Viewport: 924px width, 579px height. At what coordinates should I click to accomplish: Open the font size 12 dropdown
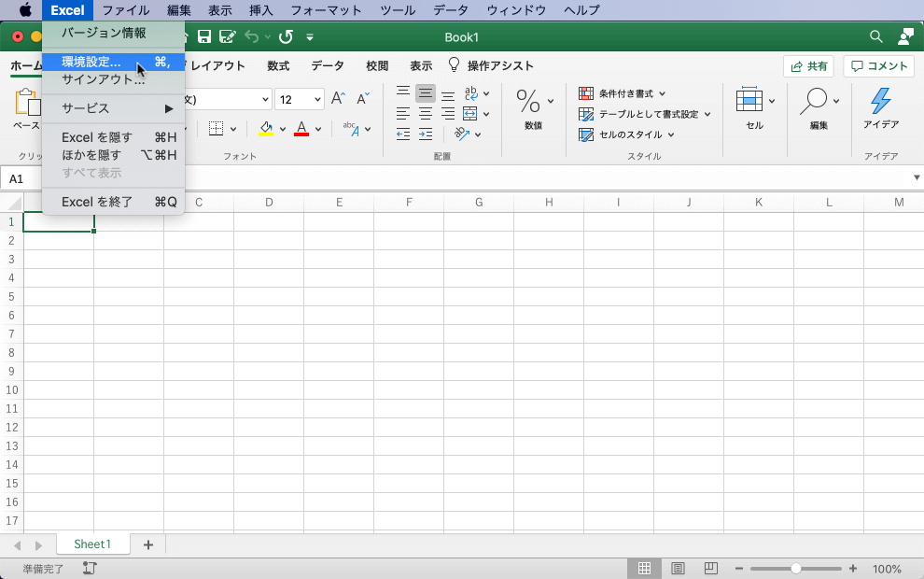pyautogui.click(x=317, y=99)
